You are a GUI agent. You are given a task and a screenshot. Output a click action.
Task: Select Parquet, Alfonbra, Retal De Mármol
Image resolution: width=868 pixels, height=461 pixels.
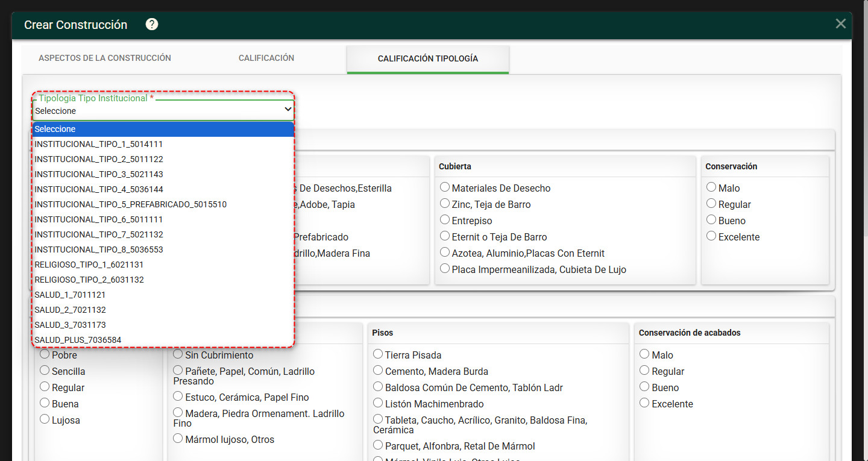click(x=378, y=445)
